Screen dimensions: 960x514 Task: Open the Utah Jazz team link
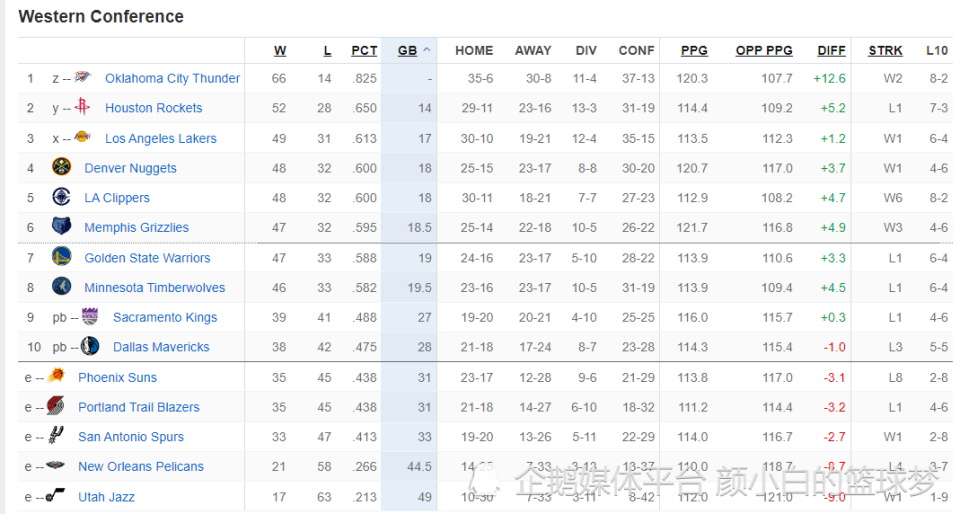(x=107, y=497)
